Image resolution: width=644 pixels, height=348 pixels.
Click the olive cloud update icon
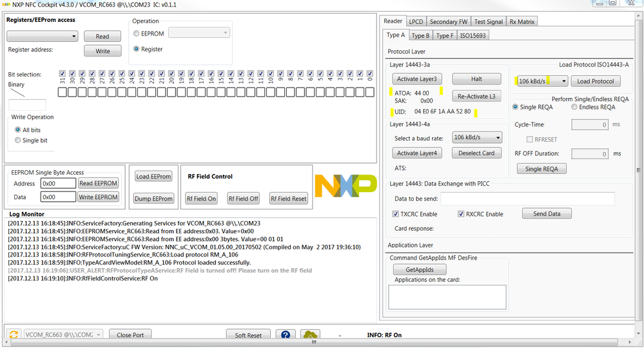pos(310,334)
